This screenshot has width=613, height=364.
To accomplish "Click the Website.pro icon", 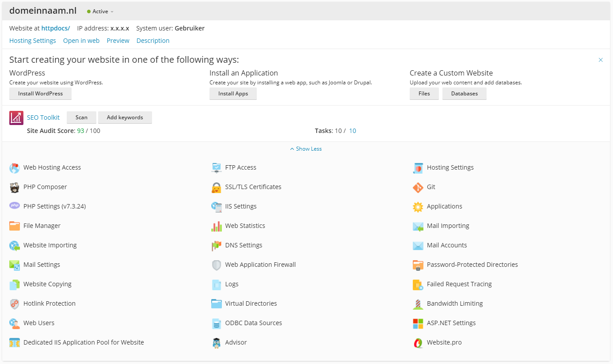I will 418,343.
